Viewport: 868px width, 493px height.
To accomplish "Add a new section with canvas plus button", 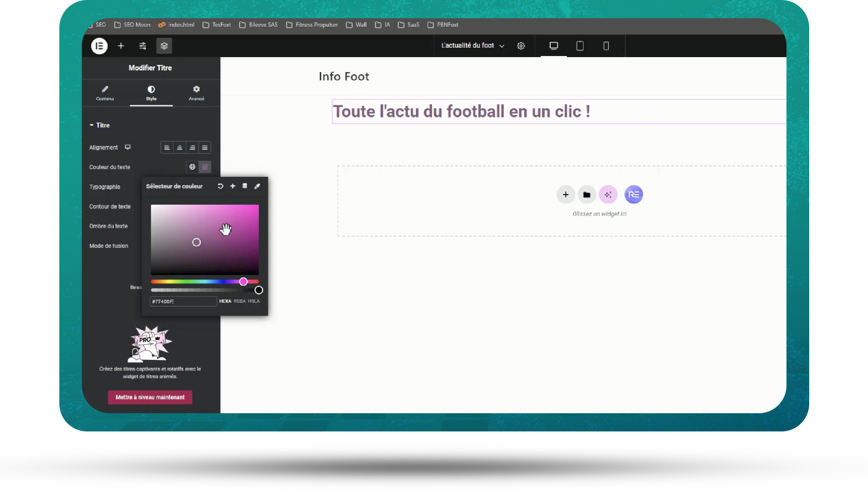I will point(566,195).
